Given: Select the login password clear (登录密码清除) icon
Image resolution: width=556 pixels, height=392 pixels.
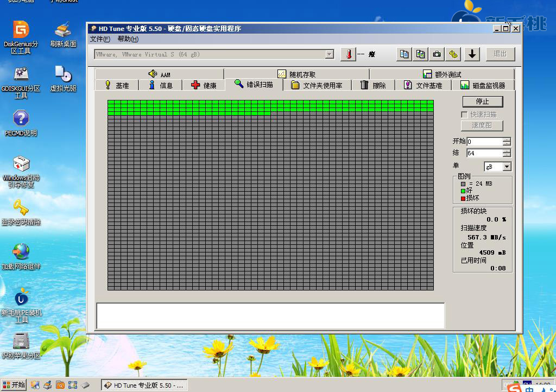Looking at the screenshot, I should click(x=21, y=212).
